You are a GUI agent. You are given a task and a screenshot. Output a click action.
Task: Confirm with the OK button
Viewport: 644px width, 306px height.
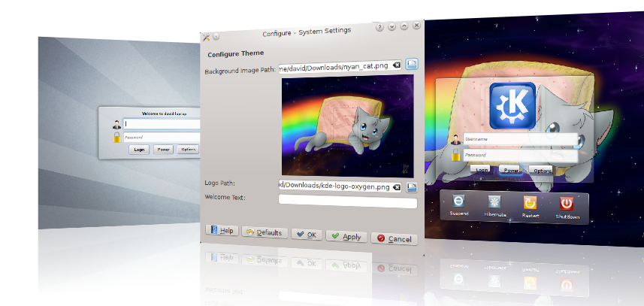(307, 234)
